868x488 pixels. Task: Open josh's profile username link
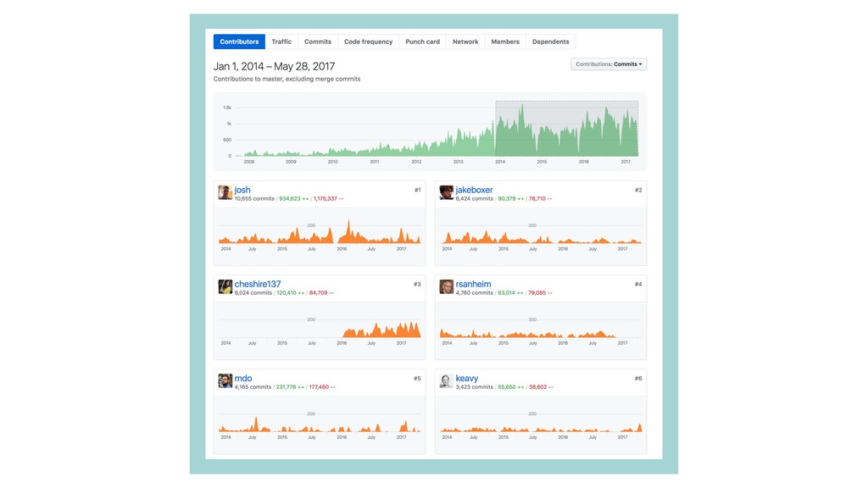click(242, 190)
